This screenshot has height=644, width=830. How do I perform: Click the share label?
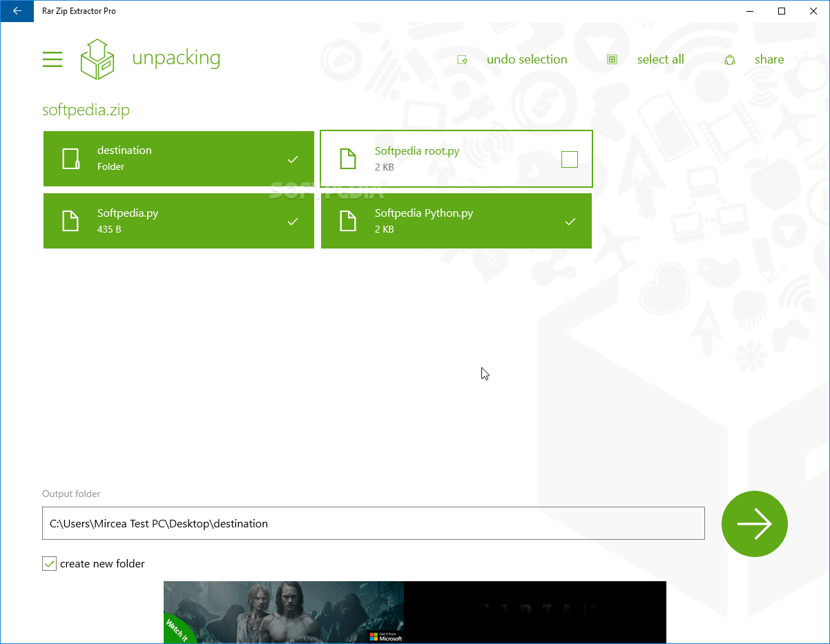(769, 60)
